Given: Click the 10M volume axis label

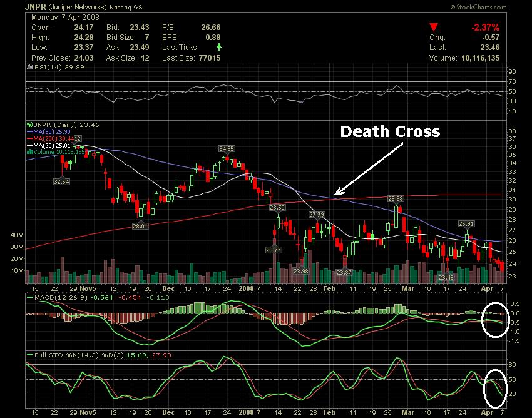Looking at the screenshot, I should pyautogui.click(x=17, y=271).
